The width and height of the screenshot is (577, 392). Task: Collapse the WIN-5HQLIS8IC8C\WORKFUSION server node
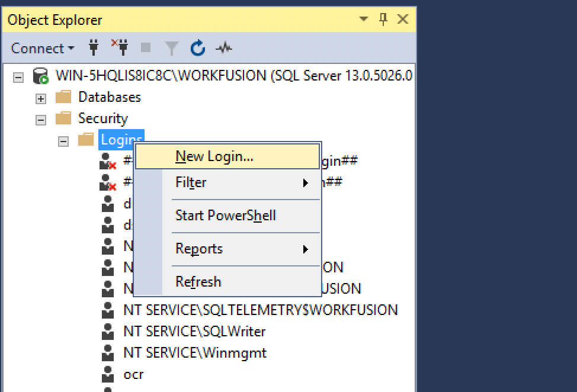pos(18,77)
